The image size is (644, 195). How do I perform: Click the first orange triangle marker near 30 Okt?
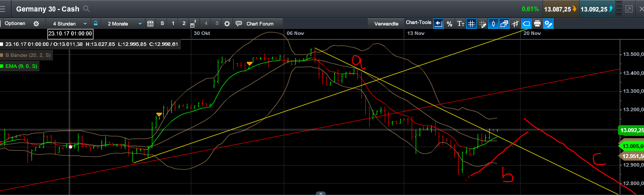[x=159, y=115]
